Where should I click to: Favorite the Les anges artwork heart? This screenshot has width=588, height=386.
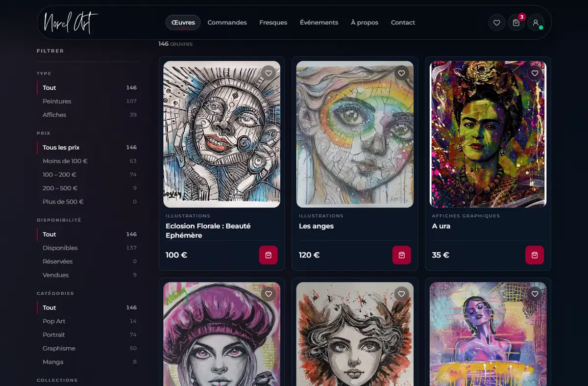click(401, 73)
